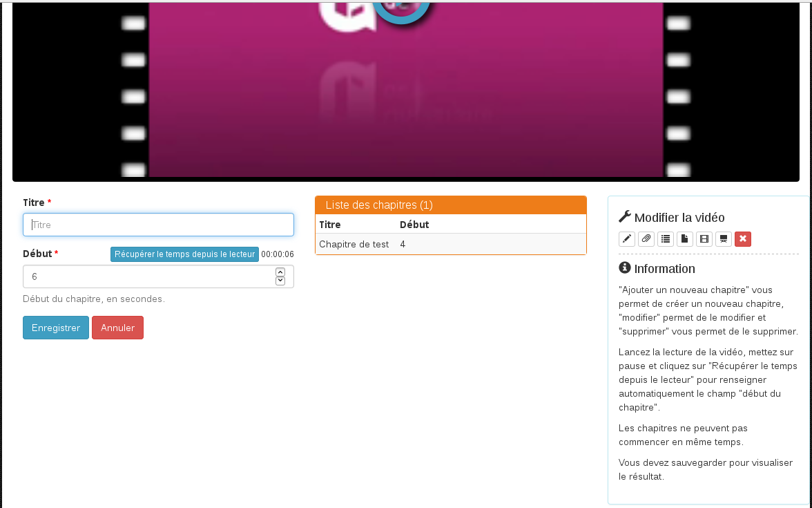This screenshot has height=508, width=812.
Task: Click the Titre text input field
Action: click(x=158, y=225)
